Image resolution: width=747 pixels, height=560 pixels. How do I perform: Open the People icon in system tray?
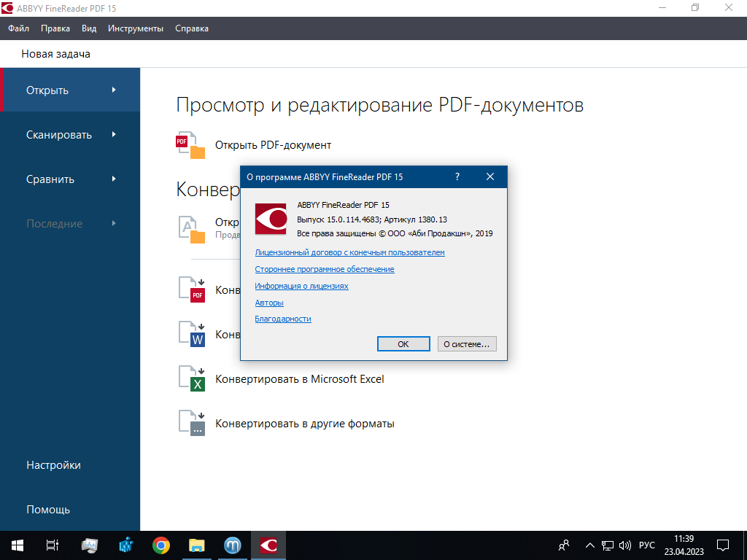564,545
